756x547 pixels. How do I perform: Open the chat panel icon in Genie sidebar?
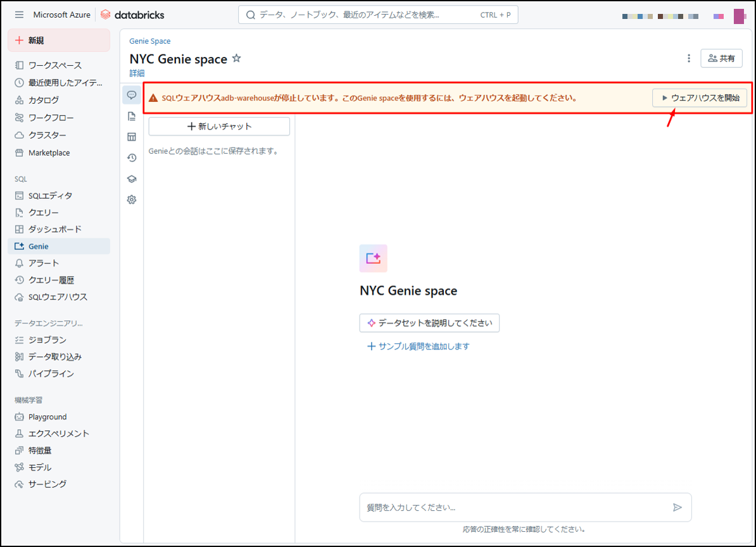pos(132,95)
